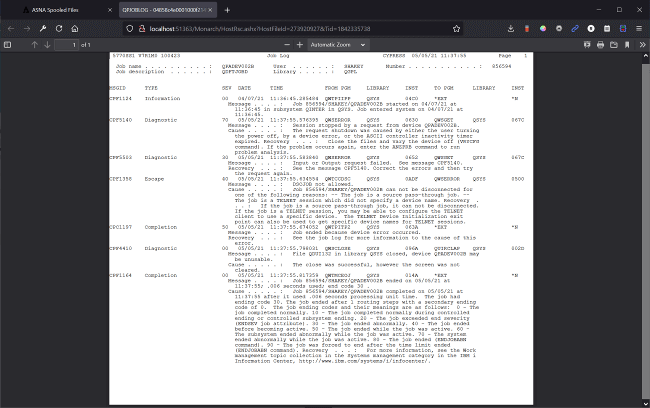Bookmark this page with the star
The width and height of the screenshot is (650, 408).
click(456, 29)
